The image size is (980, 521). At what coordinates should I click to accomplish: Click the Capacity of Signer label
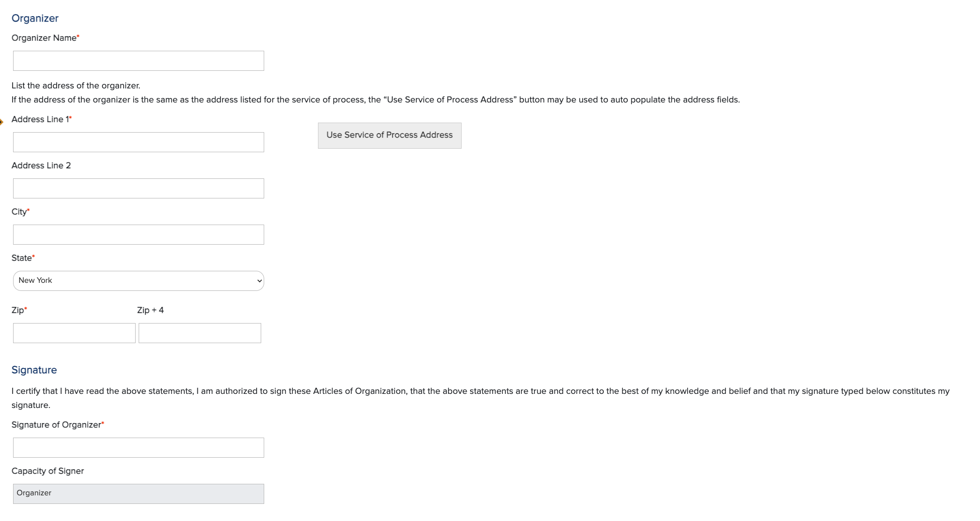coord(48,471)
